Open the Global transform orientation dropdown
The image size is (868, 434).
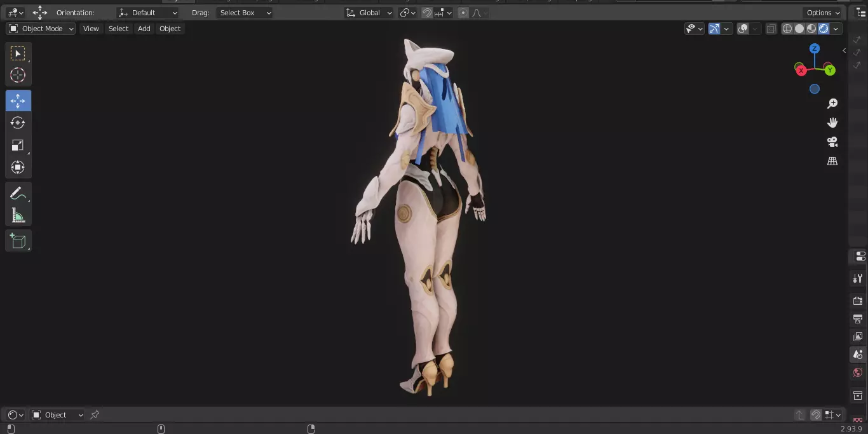point(369,13)
